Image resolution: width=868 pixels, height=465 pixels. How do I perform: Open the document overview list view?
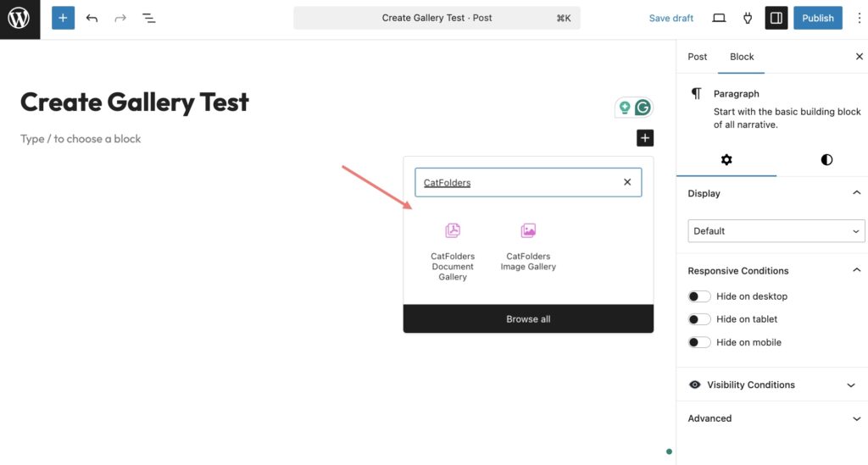point(149,19)
